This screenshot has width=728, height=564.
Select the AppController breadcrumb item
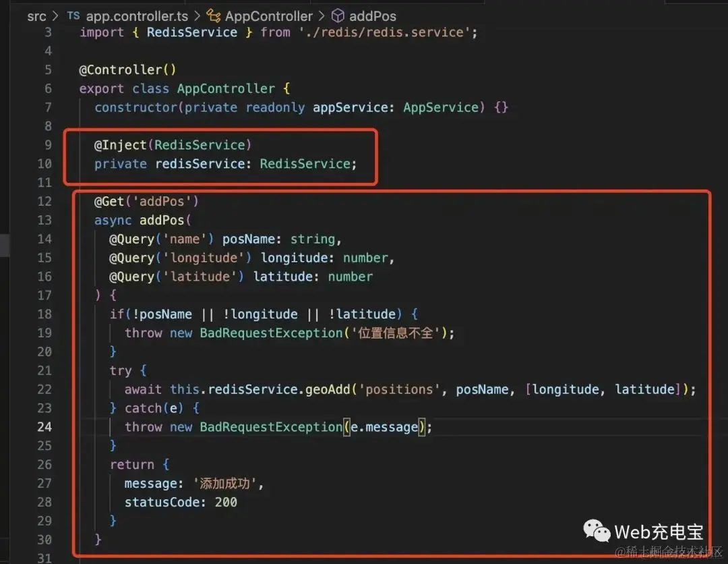269,16
